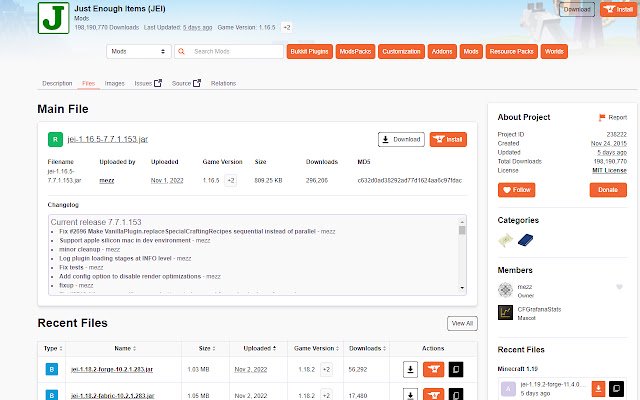640x400 pixels.
Task: Sort recent files by Game Version
Action: 316,349
